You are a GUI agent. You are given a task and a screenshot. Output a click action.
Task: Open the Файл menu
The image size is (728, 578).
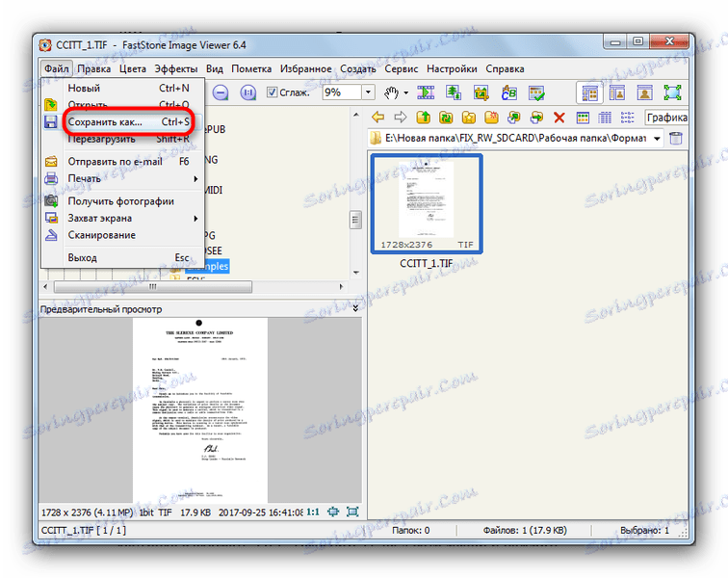pyautogui.click(x=57, y=68)
